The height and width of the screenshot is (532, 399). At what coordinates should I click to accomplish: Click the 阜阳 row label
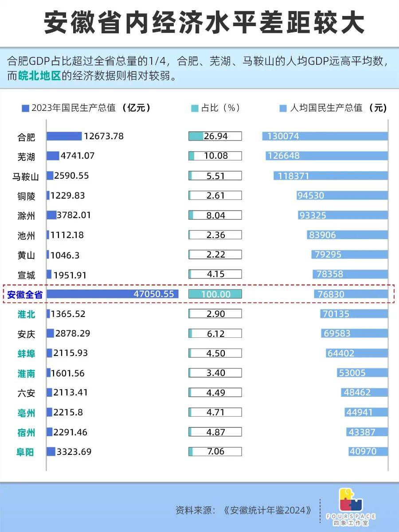(25, 452)
